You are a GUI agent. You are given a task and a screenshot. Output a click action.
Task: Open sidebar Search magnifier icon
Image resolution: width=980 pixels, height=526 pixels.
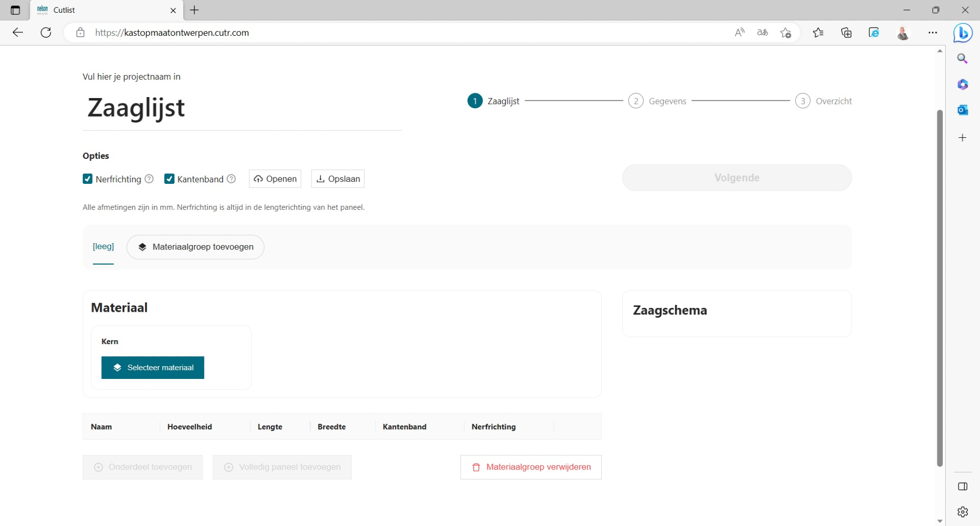click(962, 59)
